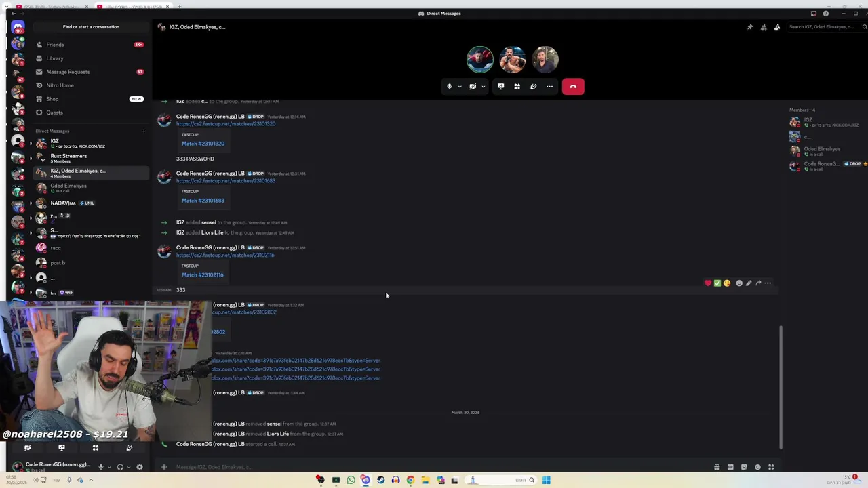Expand headphone output options in user panel
Image resolution: width=868 pixels, height=488 pixels.
(128, 467)
